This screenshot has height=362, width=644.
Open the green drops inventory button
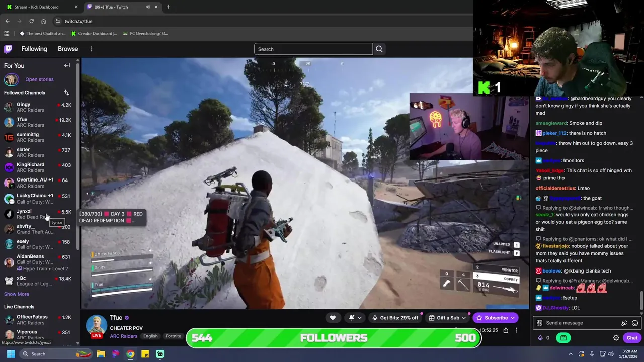(x=563, y=338)
